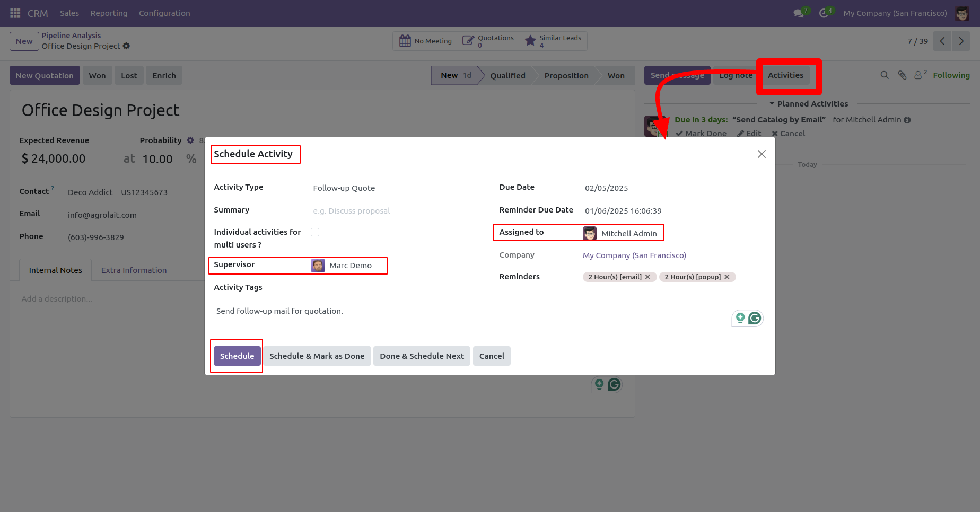Open the Quotations stat button

[488, 41]
